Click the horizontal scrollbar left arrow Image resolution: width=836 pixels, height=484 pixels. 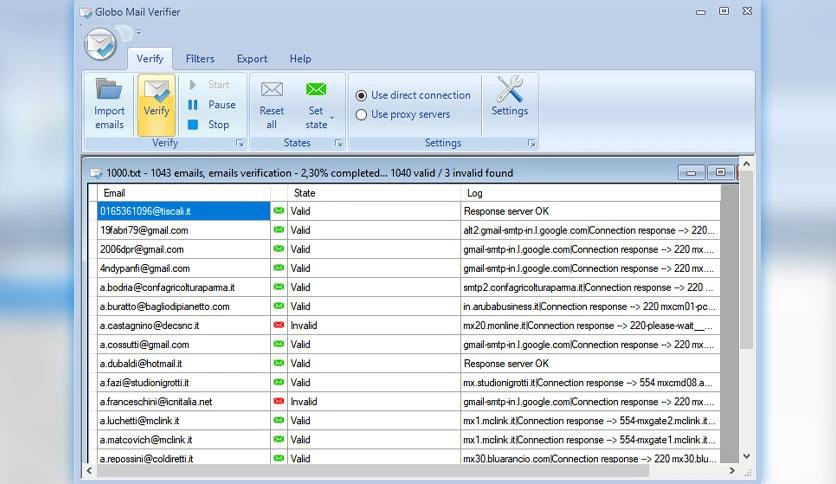pos(90,471)
